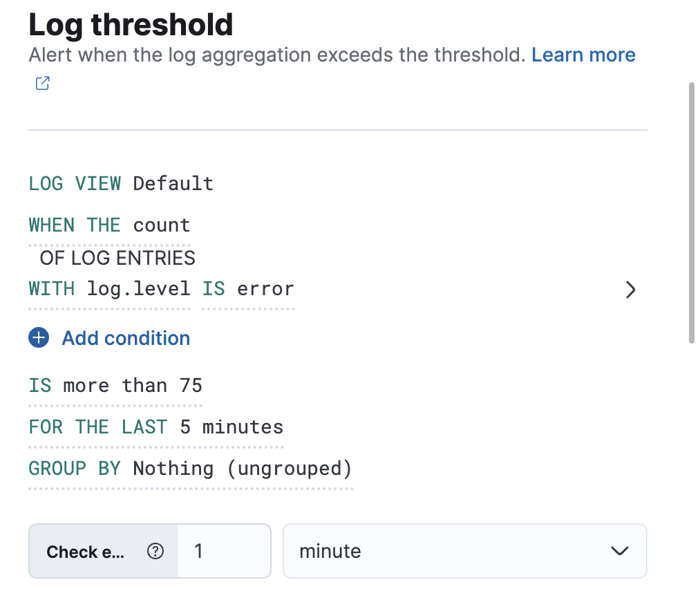Change the count aggregation

point(162,225)
